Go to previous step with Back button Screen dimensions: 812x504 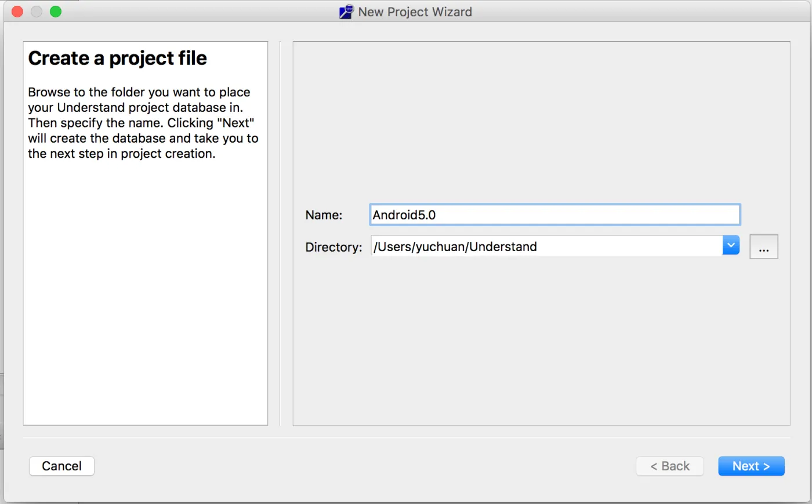[670, 466]
